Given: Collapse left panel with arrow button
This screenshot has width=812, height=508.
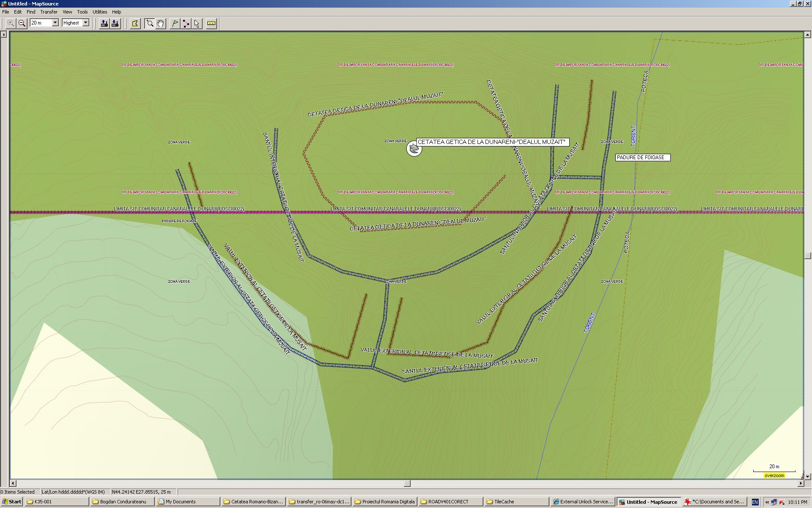Looking at the screenshot, I should click(4, 34).
